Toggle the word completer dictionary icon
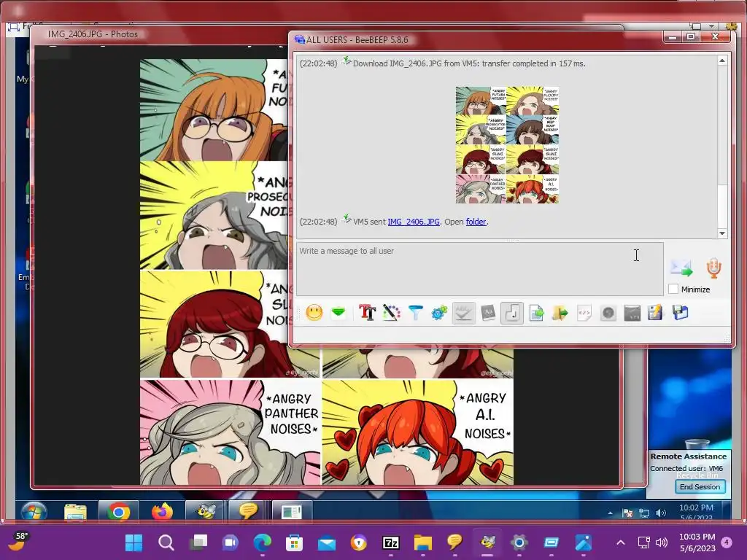Screen dimensions: 747x560 [488, 313]
